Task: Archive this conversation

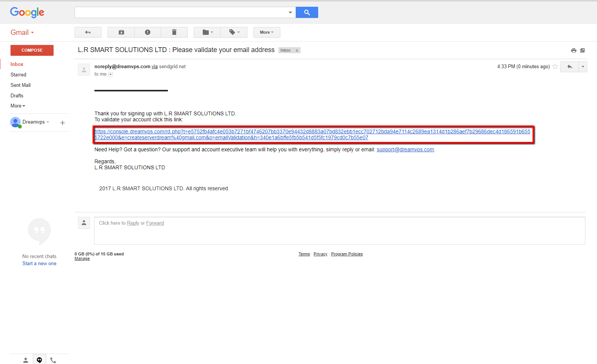Action: (x=121, y=32)
